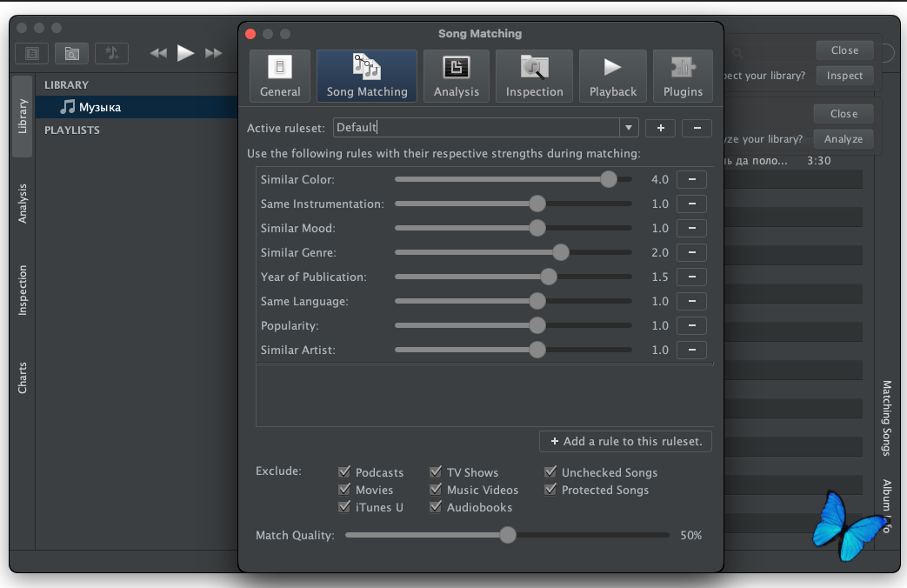Open the Playback preferences pane
Screen dimensions: 907x588
pyautogui.click(x=613, y=76)
